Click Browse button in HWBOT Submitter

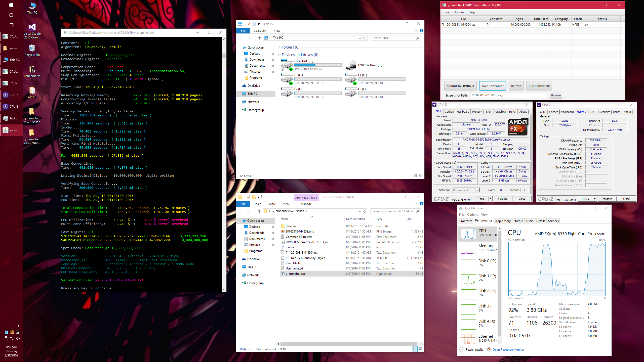click(556, 95)
